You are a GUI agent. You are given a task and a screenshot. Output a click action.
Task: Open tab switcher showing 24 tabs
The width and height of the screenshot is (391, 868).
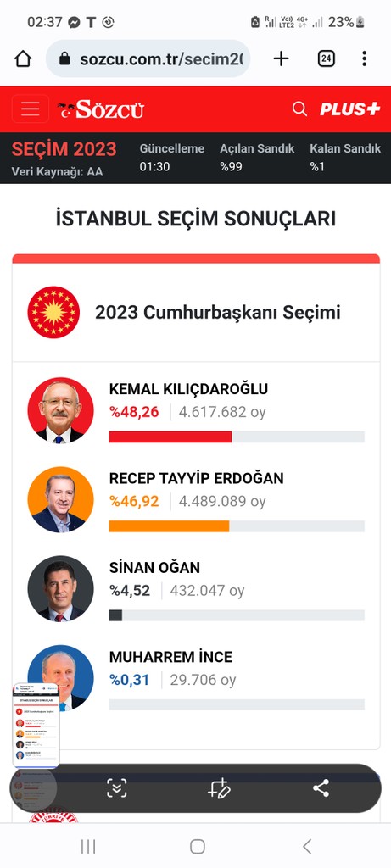(327, 58)
